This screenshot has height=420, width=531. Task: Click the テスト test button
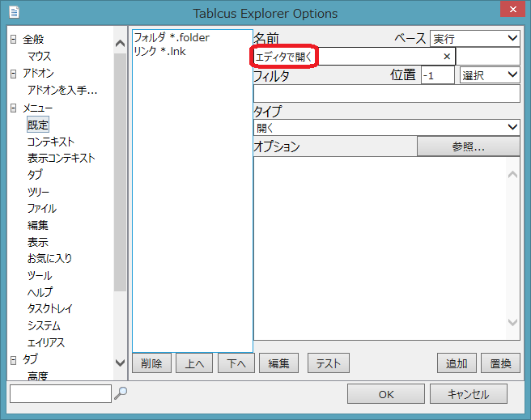pos(328,363)
